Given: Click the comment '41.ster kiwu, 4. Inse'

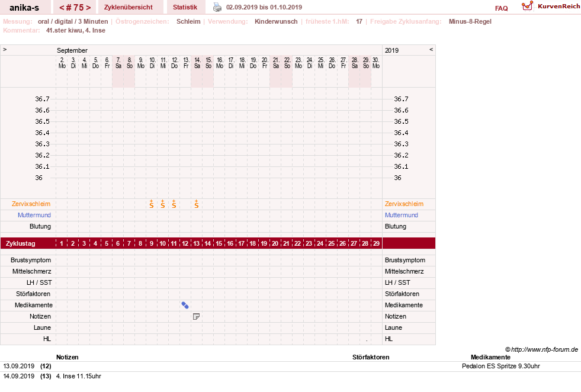Looking at the screenshot, I should click(76, 30).
